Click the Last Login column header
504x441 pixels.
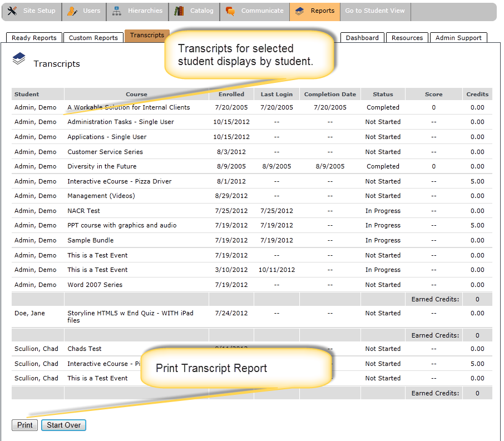coord(276,94)
